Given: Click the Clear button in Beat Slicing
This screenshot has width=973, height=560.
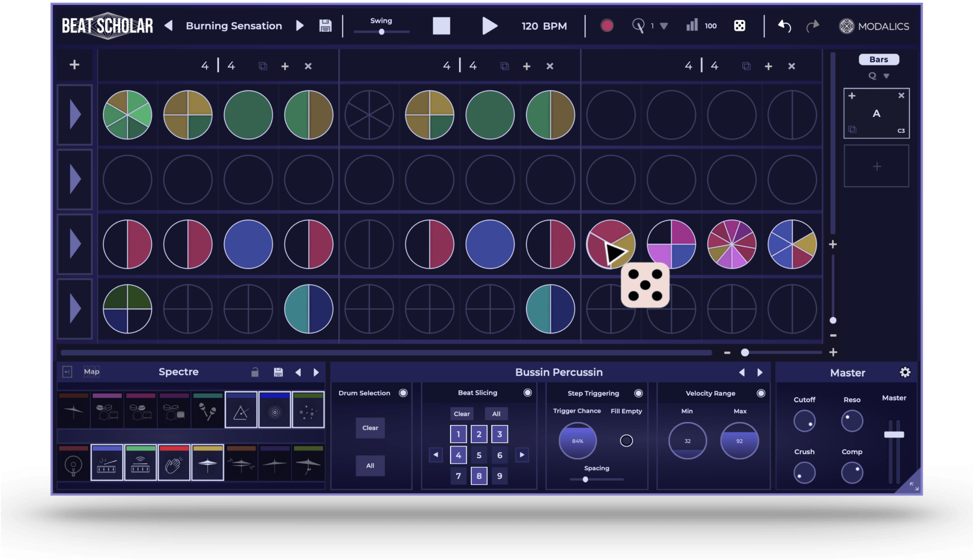Looking at the screenshot, I should [x=461, y=414].
